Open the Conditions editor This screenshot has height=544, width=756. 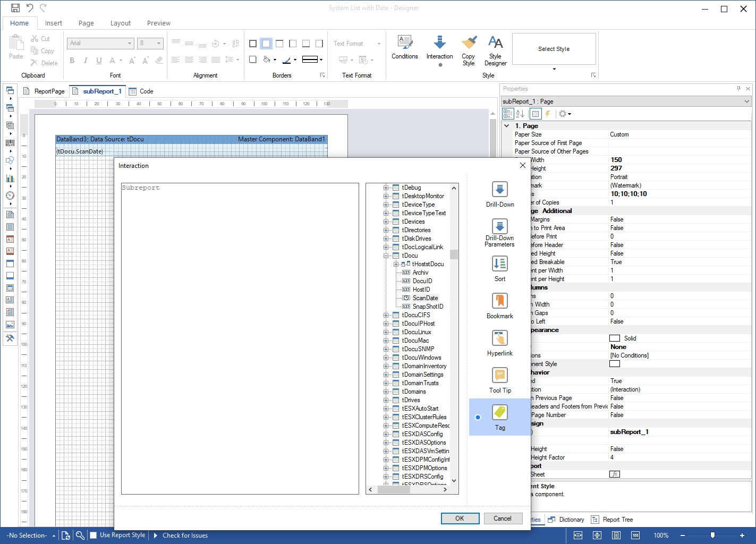coord(404,50)
